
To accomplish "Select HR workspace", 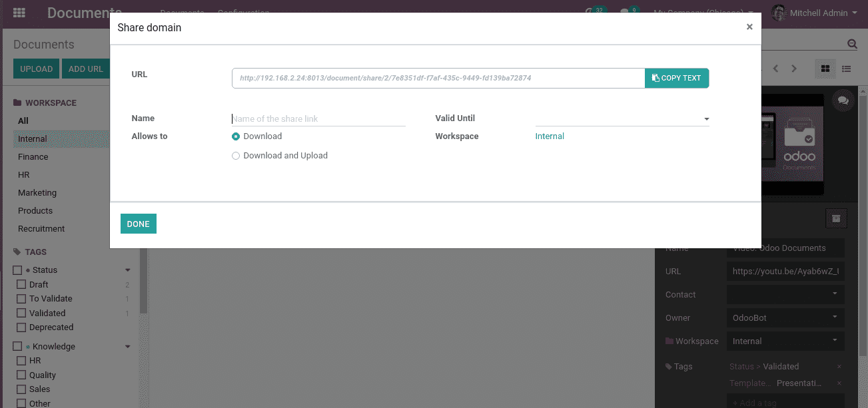I will [24, 175].
